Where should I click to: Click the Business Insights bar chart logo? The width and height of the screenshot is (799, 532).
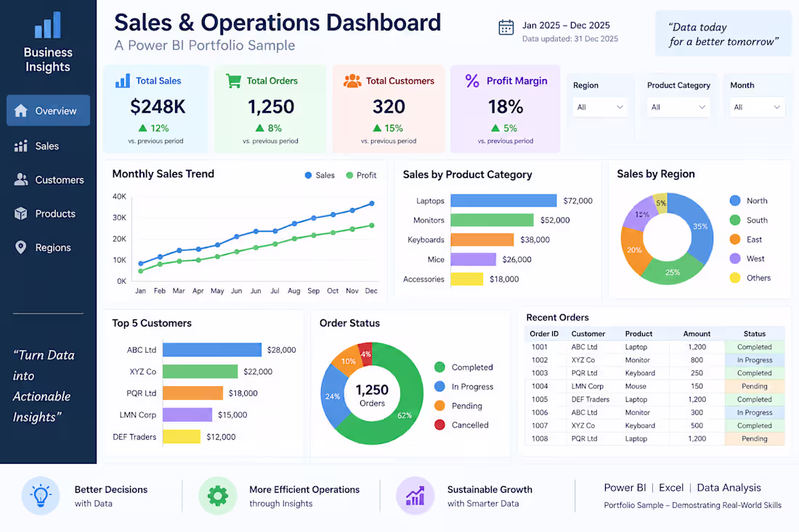(x=48, y=25)
